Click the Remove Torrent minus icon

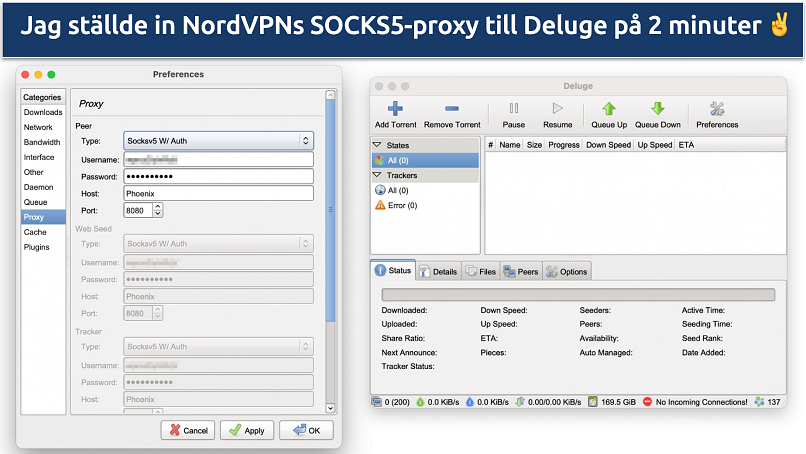pyautogui.click(x=452, y=108)
